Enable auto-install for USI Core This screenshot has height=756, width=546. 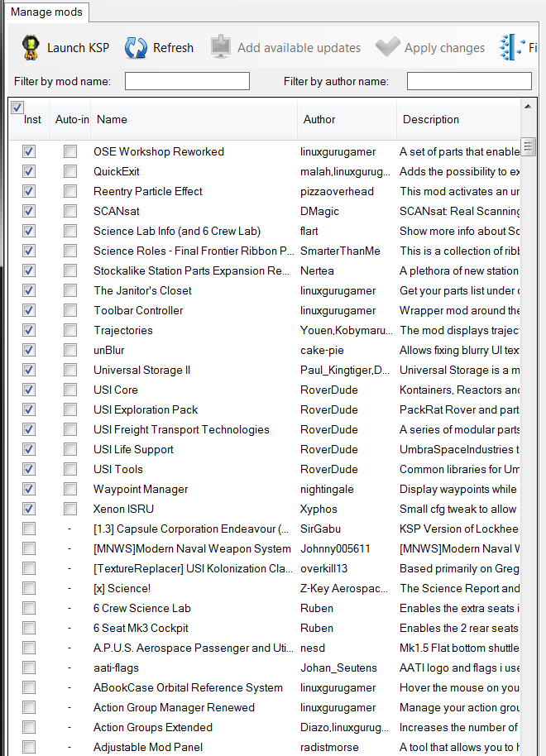70,390
